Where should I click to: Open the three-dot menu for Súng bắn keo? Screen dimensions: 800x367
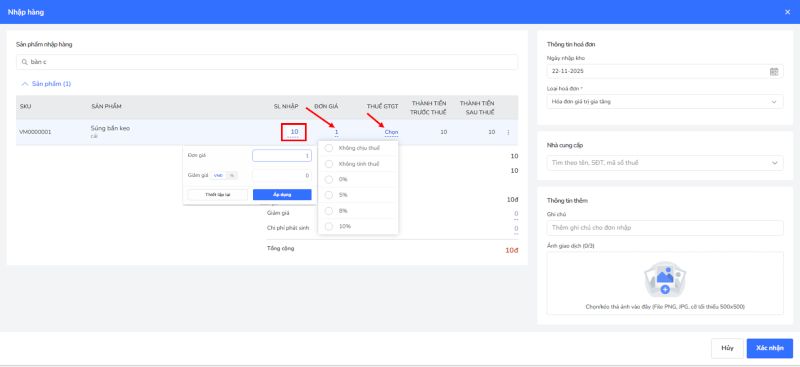508,132
